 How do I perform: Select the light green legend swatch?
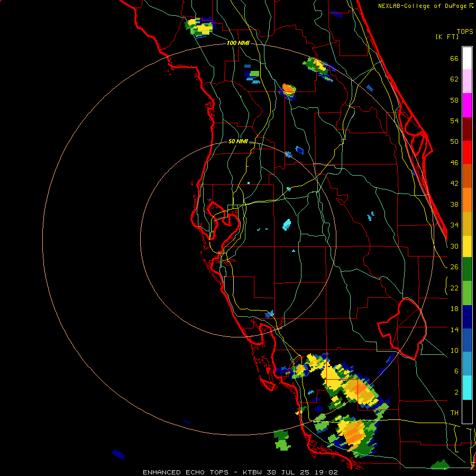[x=467, y=293]
